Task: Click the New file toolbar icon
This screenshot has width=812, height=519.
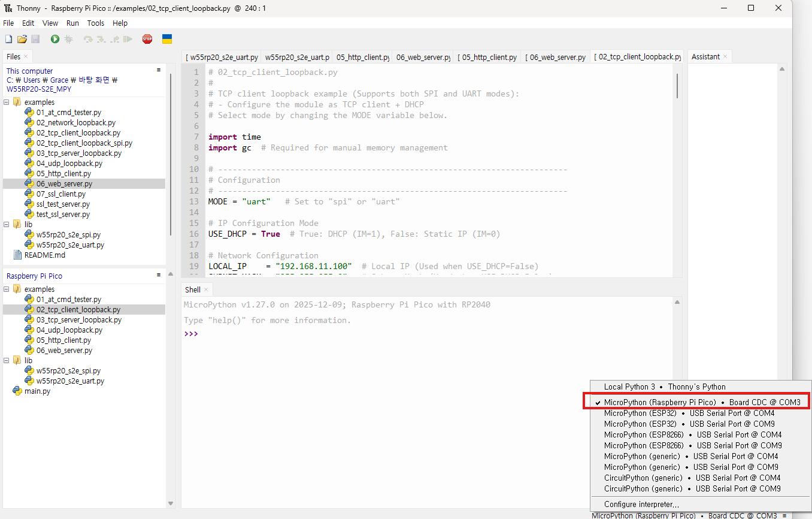Action: pos(8,39)
